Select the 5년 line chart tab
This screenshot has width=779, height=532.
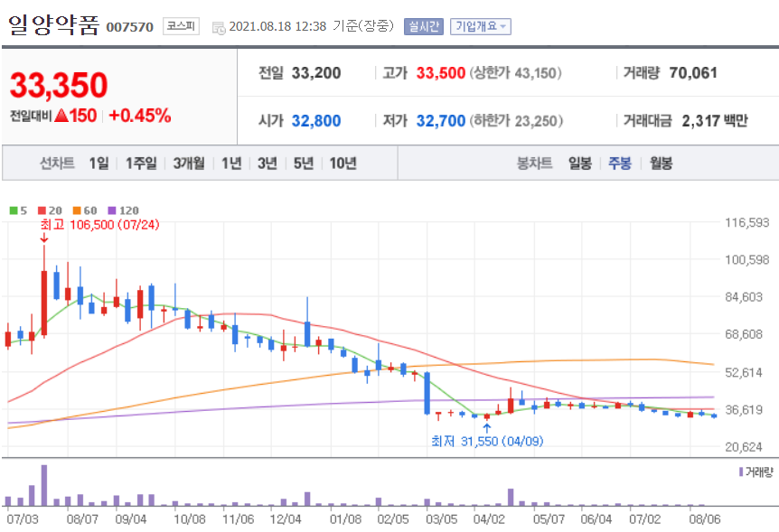pos(304,163)
